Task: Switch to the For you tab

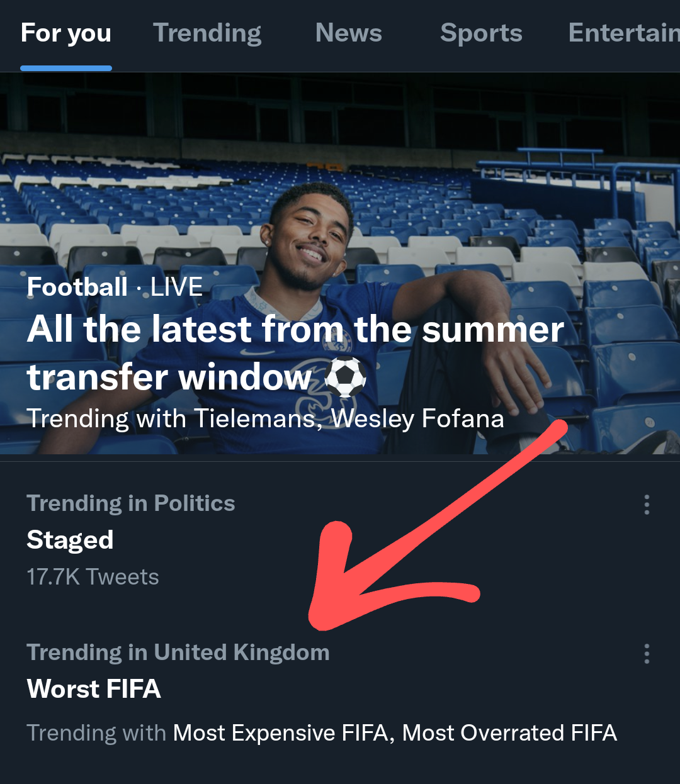Action: pyautogui.click(x=66, y=33)
